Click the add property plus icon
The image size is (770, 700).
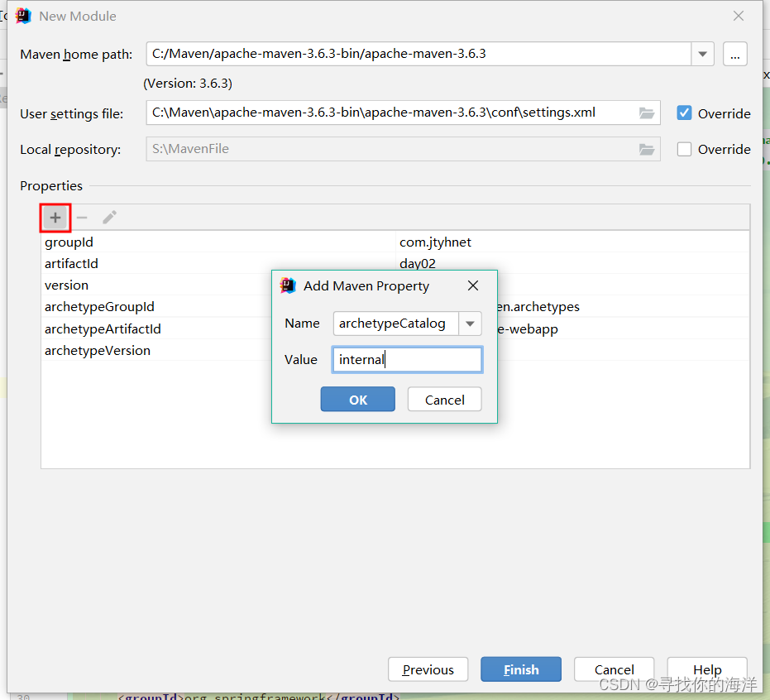click(x=55, y=218)
